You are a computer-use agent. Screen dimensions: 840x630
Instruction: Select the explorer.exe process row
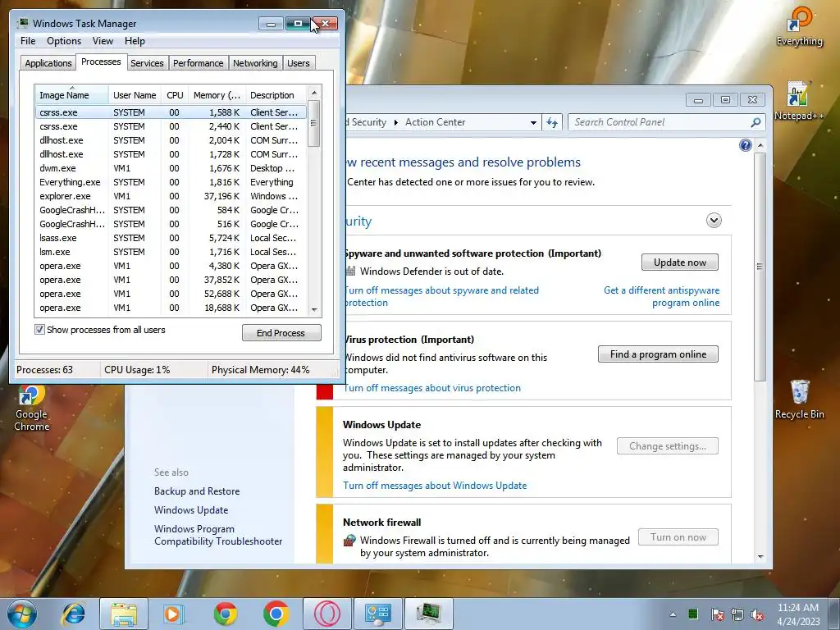pyautogui.click(x=171, y=196)
